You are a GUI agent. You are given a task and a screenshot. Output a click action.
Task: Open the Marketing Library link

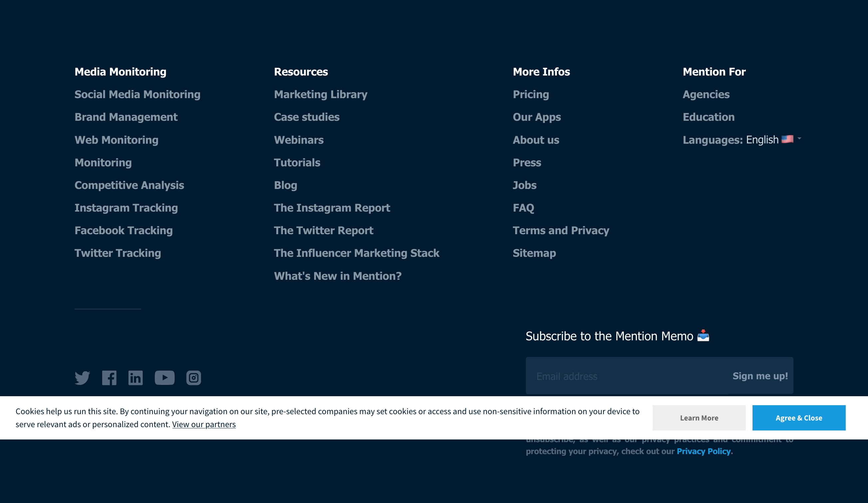pyautogui.click(x=321, y=94)
